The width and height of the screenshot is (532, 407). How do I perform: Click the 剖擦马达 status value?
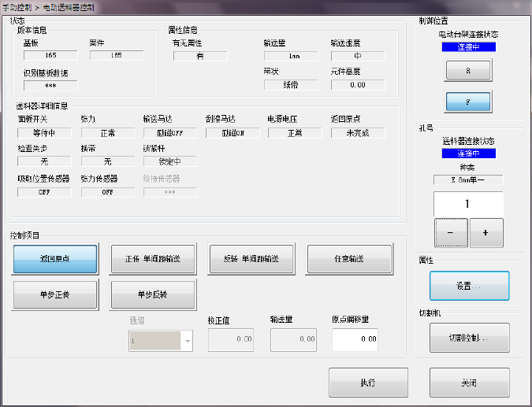click(233, 133)
